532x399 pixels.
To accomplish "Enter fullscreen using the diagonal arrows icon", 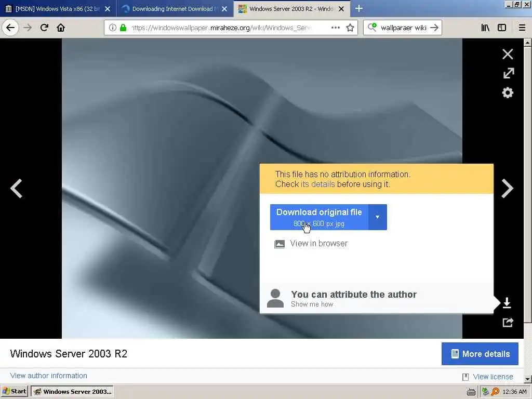I will click(x=508, y=73).
